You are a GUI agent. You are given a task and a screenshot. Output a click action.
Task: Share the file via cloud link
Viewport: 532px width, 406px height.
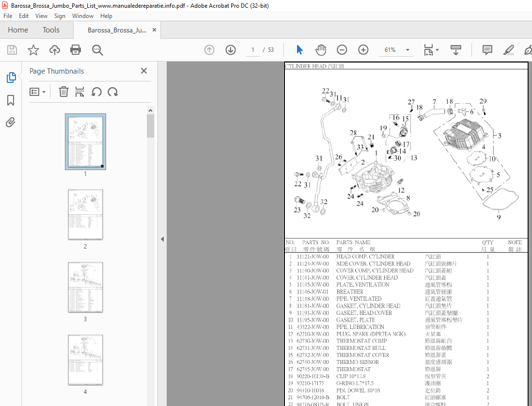pyautogui.click(x=54, y=50)
